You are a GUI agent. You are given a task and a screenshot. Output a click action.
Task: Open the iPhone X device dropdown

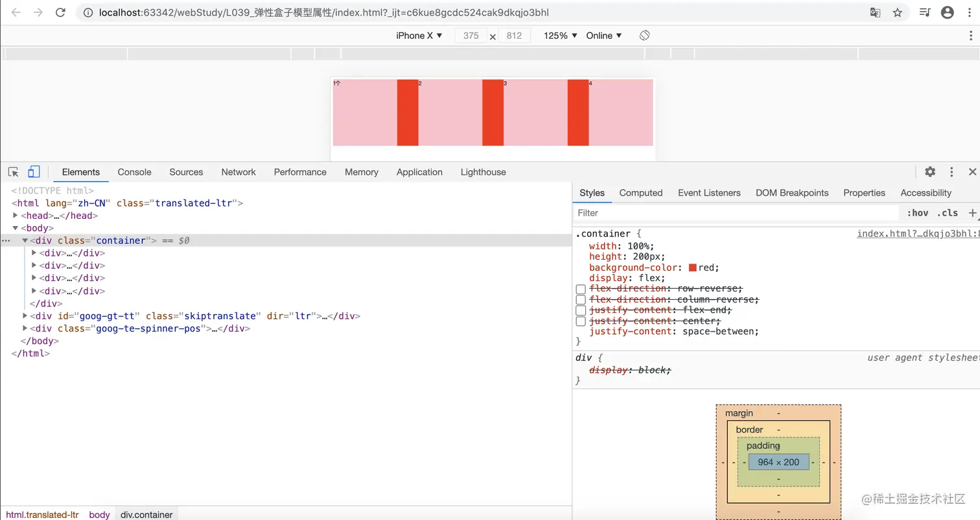[419, 36]
